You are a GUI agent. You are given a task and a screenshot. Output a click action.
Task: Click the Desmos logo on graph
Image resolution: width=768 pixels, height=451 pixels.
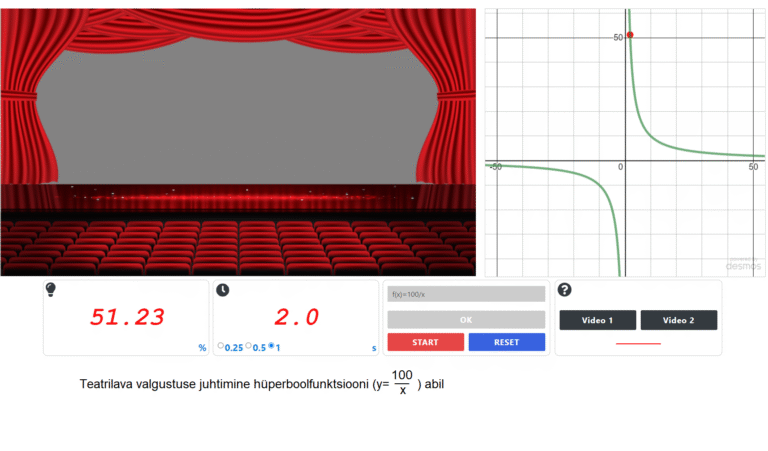[x=742, y=266]
